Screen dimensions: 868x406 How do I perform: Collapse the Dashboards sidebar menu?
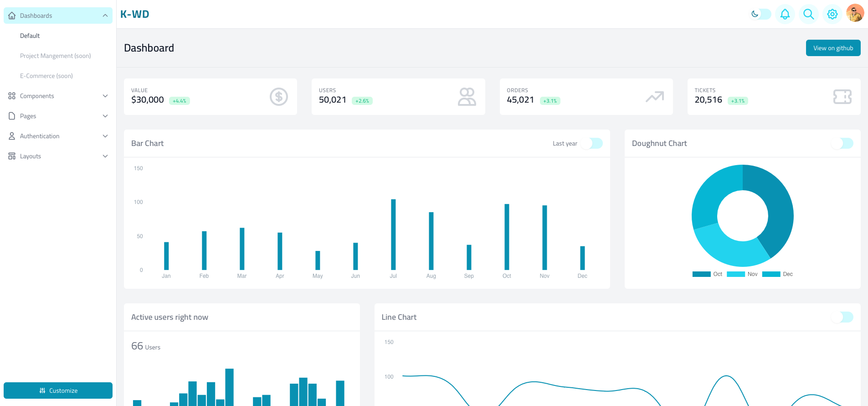point(58,16)
